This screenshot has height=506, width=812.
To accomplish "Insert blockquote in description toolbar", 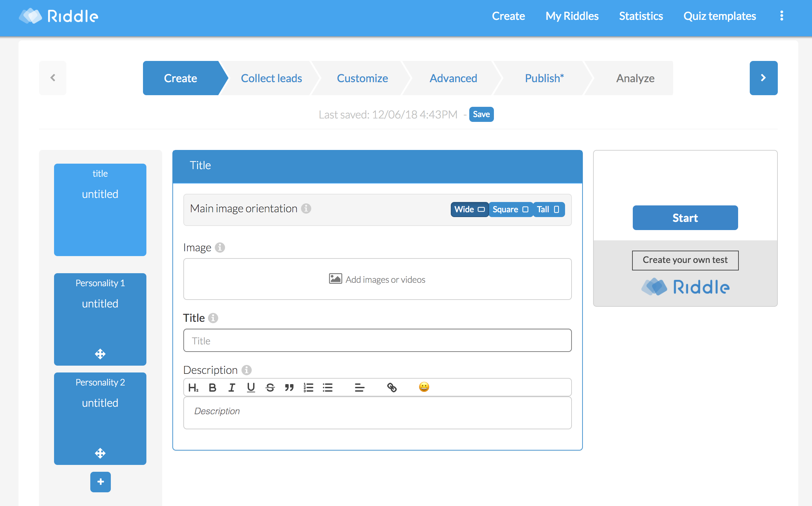I will [289, 387].
